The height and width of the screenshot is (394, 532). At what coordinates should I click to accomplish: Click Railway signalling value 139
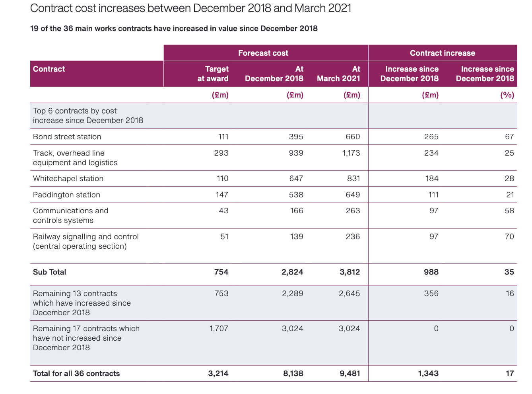[x=297, y=236]
